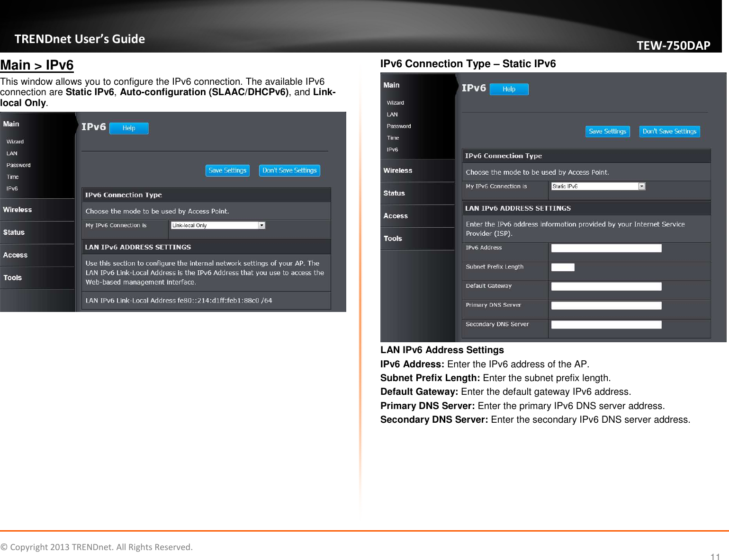Click 'My IPv6 Connection is' label in left panel

[x=116, y=225]
